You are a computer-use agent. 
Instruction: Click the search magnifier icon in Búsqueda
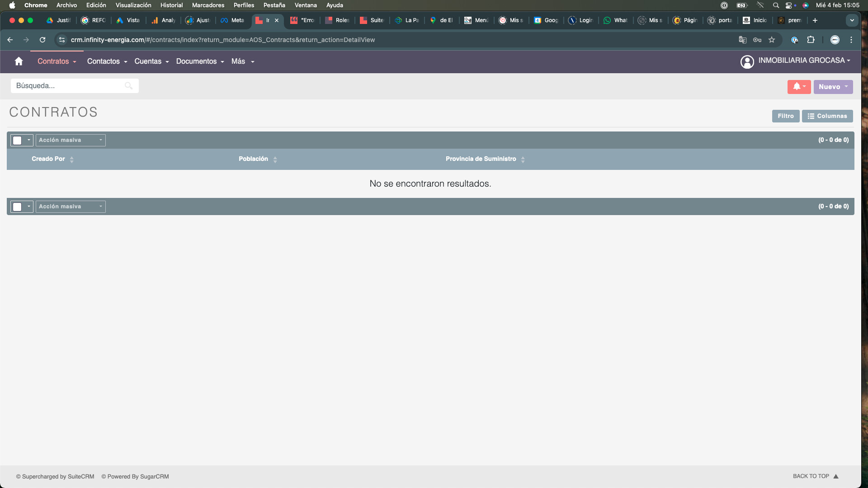128,86
